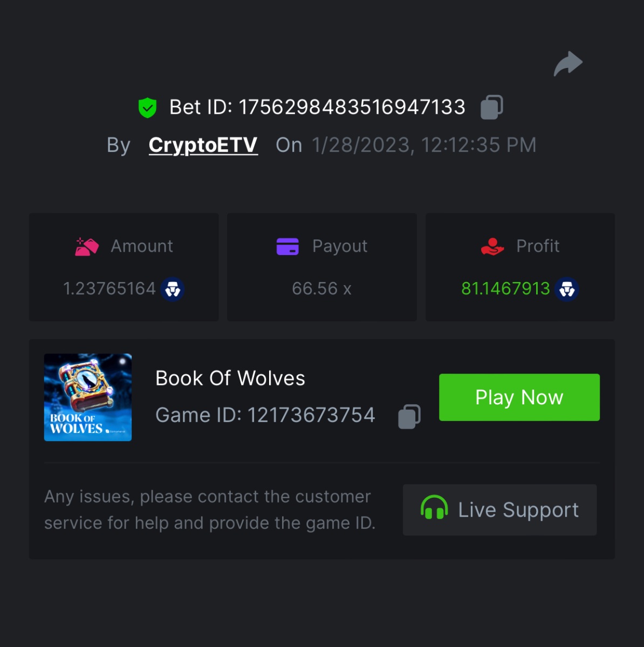The width and height of the screenshot is (644, 647).
Task: Open Live Support chat
Action: [499, 510]
